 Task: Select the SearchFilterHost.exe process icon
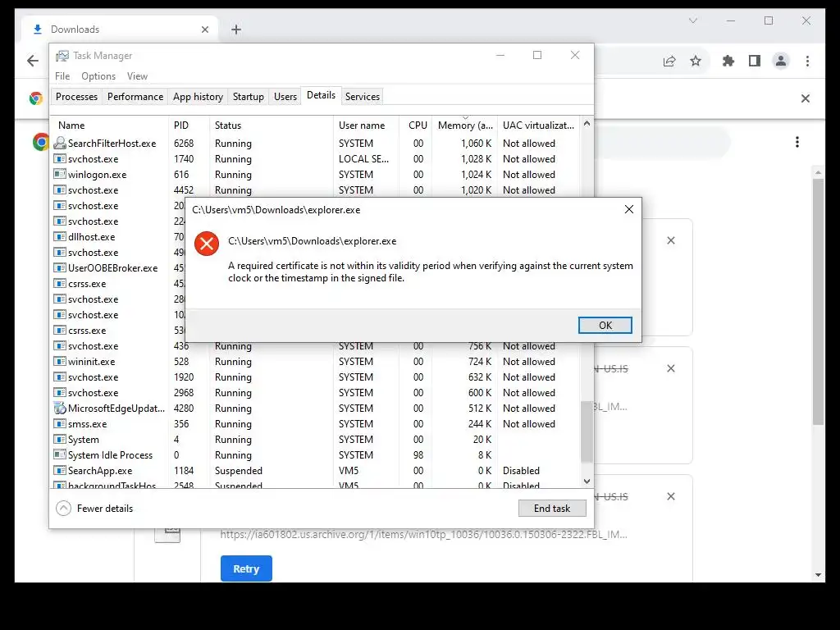[59, 143]
